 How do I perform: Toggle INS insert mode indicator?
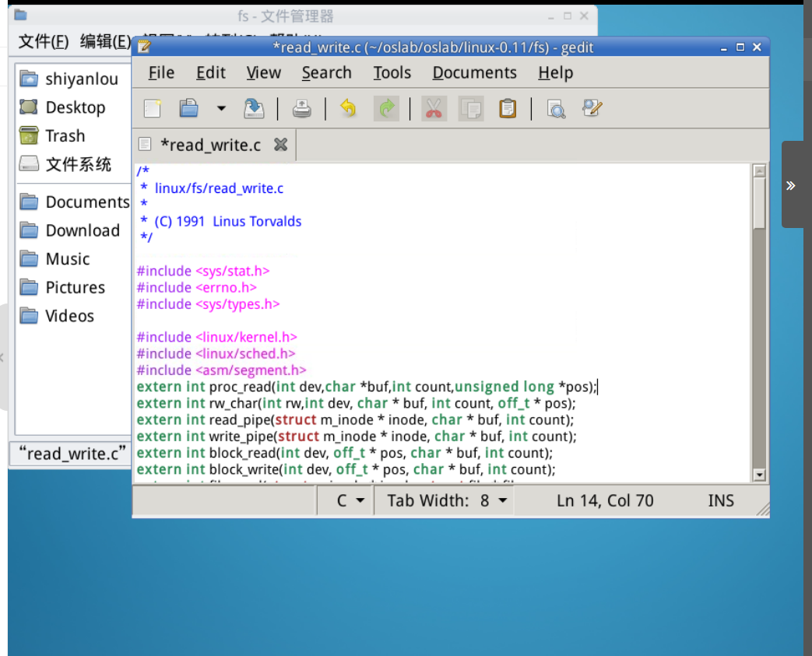[720, 501]
